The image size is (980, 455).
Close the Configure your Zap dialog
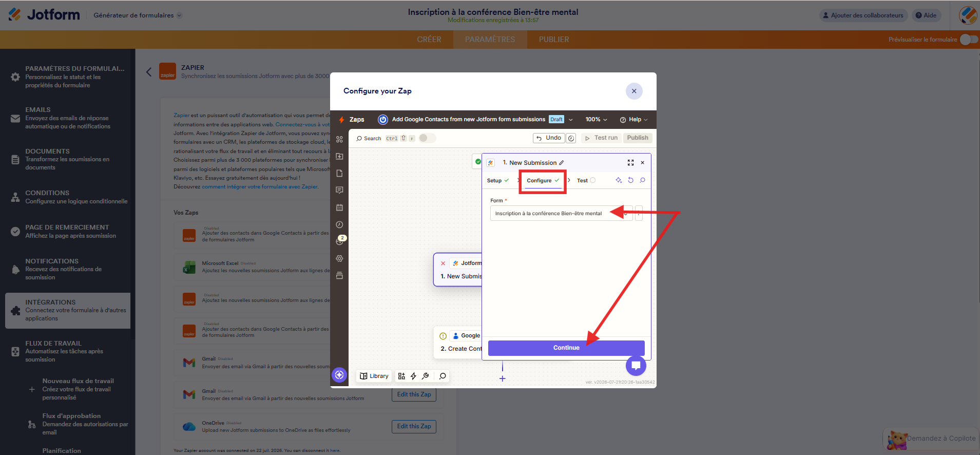[634, 91]
